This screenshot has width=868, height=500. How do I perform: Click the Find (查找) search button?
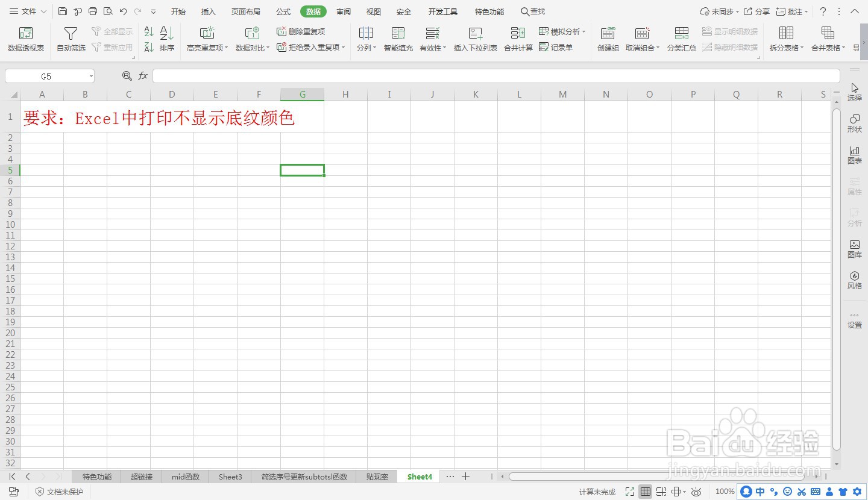[x=533, y=11]
